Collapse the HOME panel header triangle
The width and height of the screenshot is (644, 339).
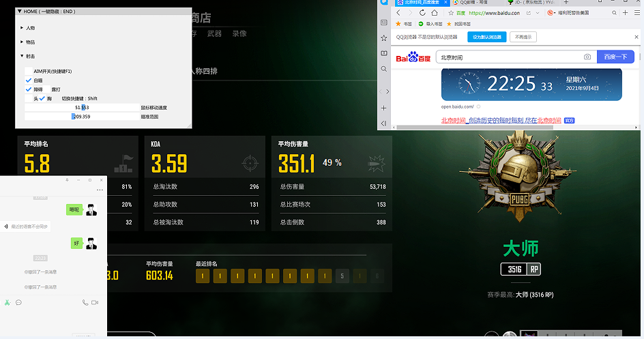point(19,12)
